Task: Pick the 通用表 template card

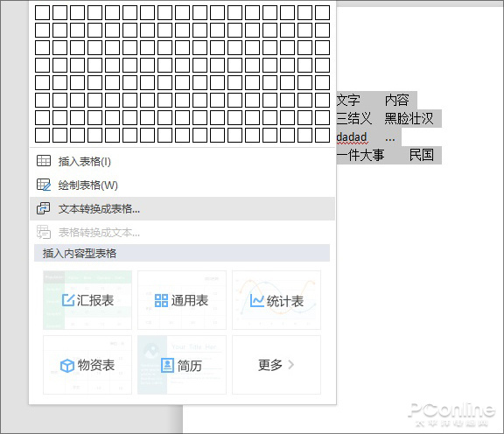Action: point(182,300)
